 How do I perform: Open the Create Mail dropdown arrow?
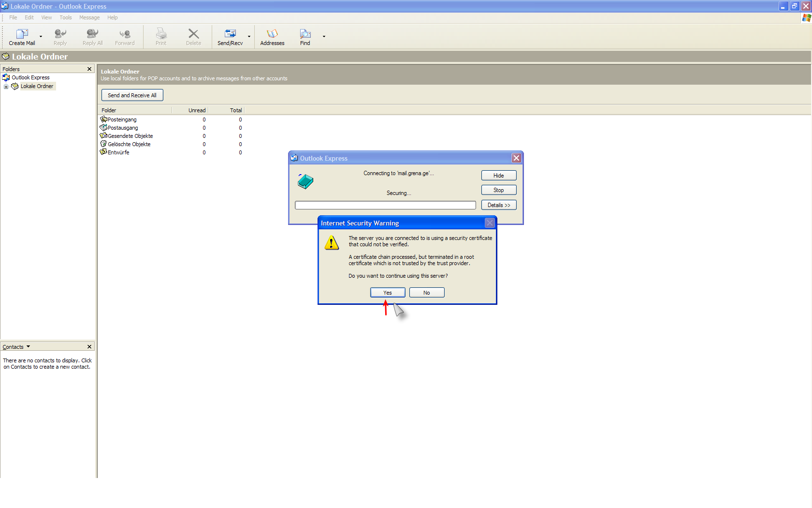point(41,37)
